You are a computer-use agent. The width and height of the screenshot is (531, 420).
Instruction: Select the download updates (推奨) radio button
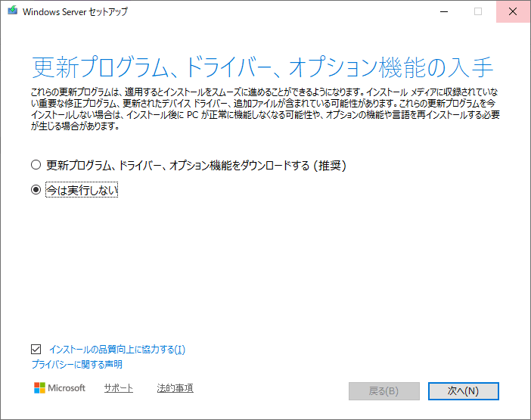pyautogui.click(x=36, y=165)
